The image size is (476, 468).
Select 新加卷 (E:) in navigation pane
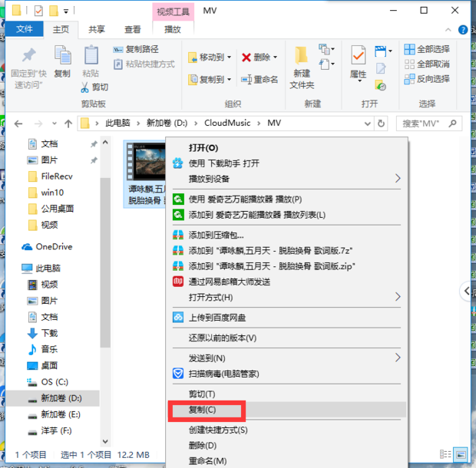click(54, 414)
